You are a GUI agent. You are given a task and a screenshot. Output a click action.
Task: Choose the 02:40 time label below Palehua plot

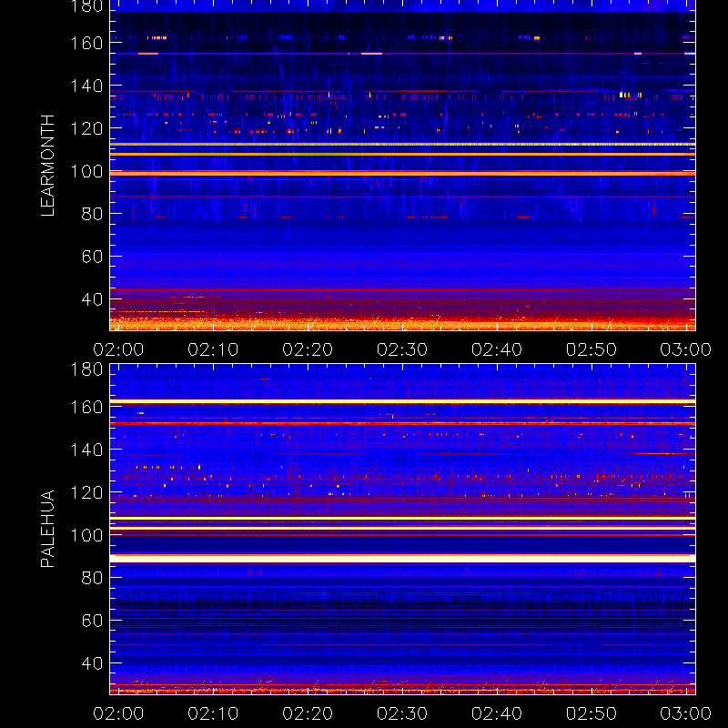[497, 713]
